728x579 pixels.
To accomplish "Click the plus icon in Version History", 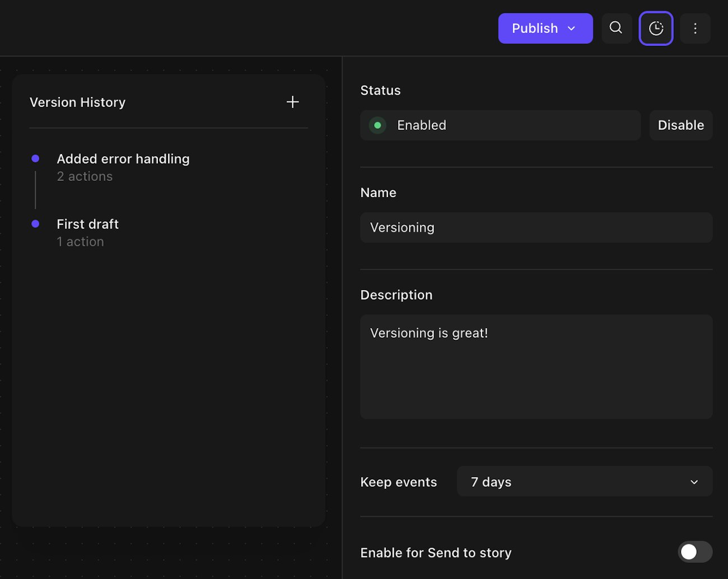I will (x=292, y=102).
